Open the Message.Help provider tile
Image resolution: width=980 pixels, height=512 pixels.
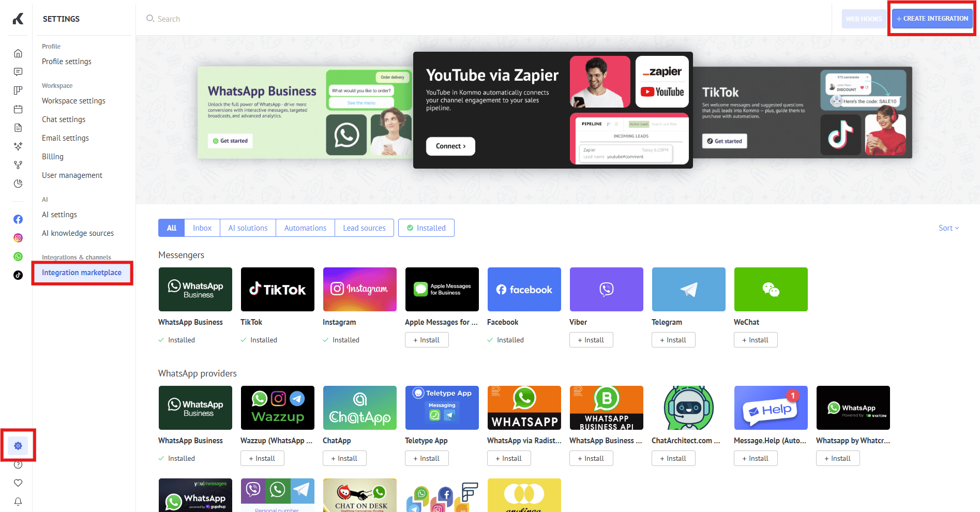771,408
